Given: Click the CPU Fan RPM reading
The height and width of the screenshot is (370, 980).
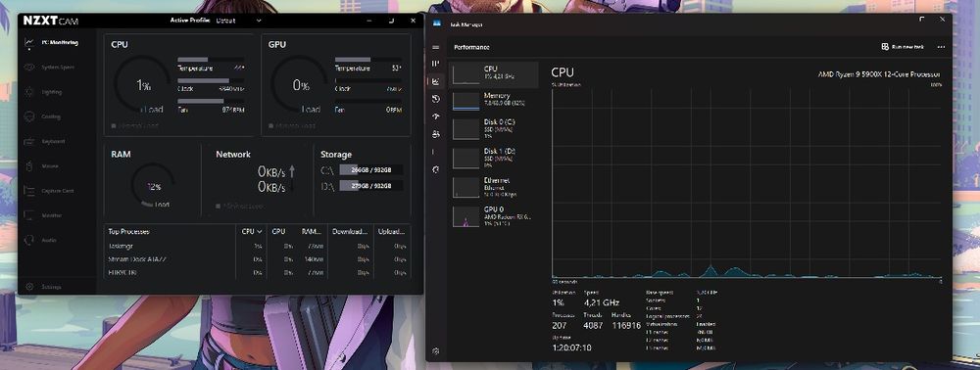Looking at the screenshot, I should [233, 110].
